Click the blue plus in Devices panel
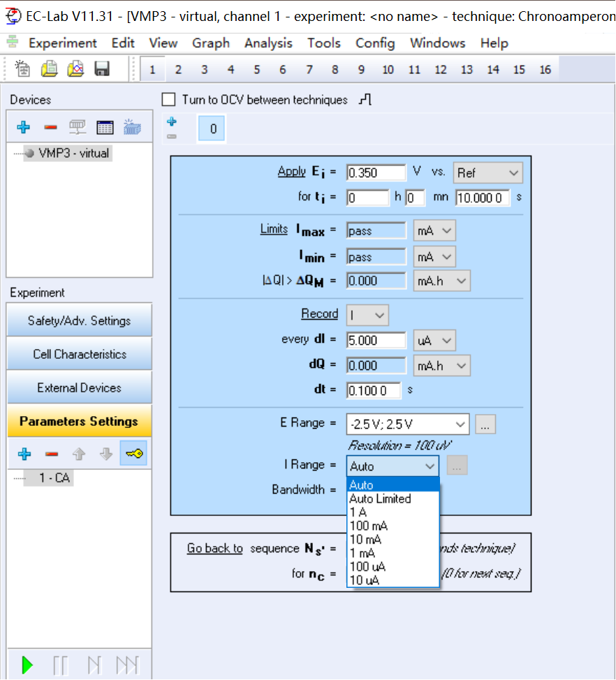Image resolution: width=616 pixels, height=680 pixels. 24,127
